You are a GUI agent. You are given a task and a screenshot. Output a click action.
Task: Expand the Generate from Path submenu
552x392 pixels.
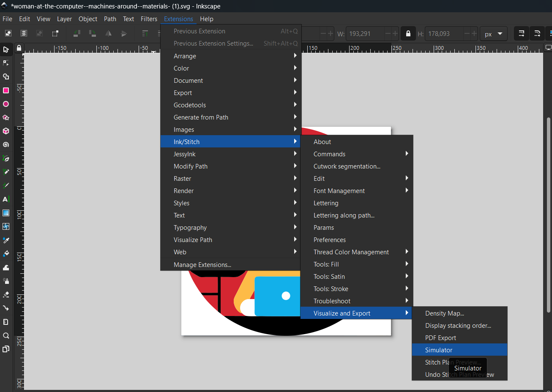click(x=231, y=117)
